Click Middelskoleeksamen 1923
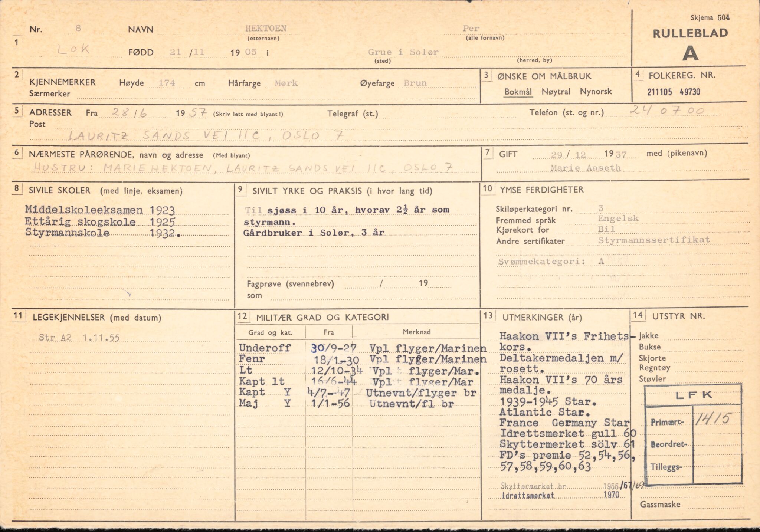The height and width of the screenshot is (532, 760). click(x=100, y=210)
